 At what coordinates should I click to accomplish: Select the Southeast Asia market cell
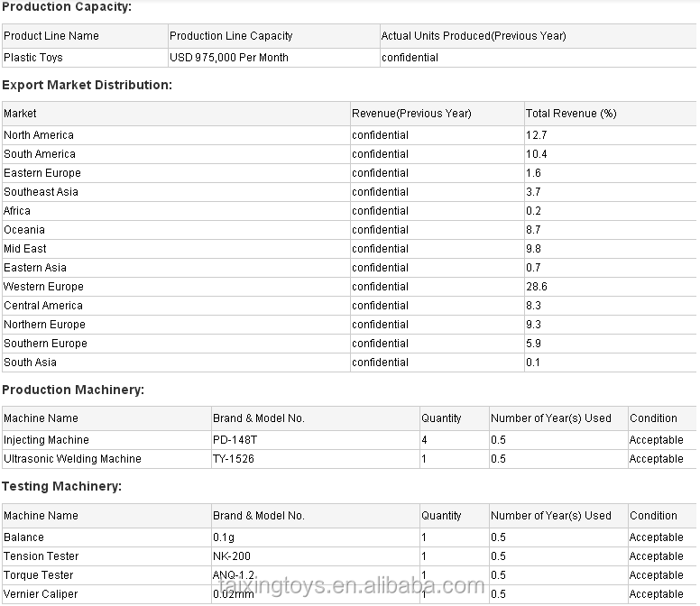pyautogui.click(x=41, y=192)
